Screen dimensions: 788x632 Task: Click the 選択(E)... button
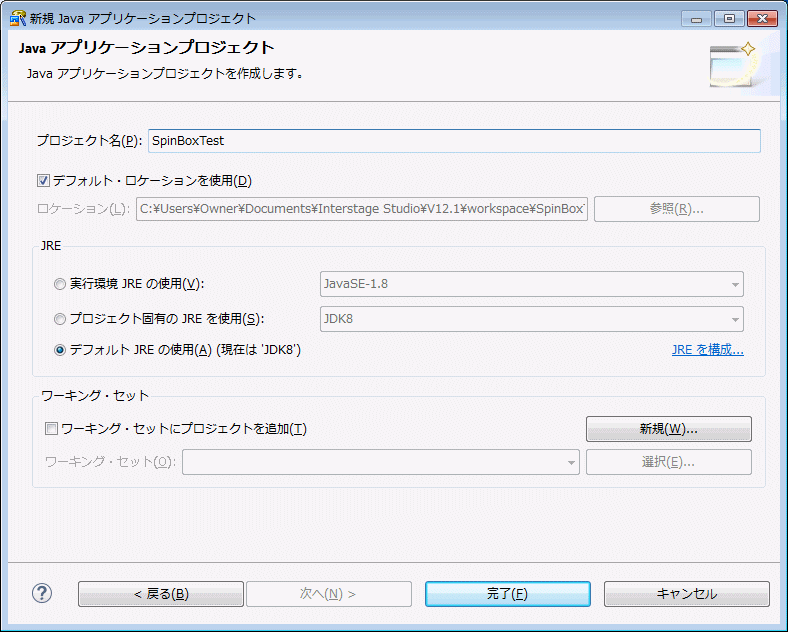point(669,462)
